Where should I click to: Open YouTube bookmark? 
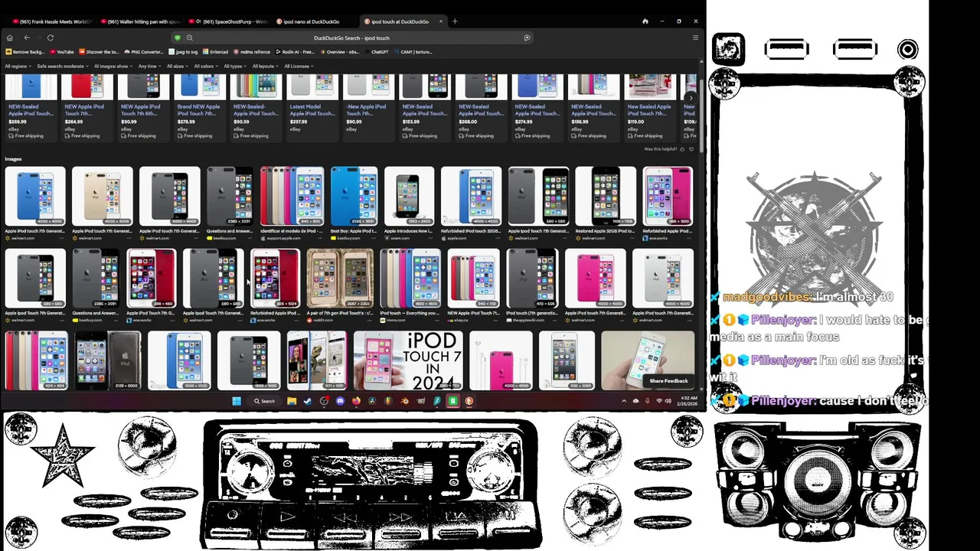[x=62, y=52]
